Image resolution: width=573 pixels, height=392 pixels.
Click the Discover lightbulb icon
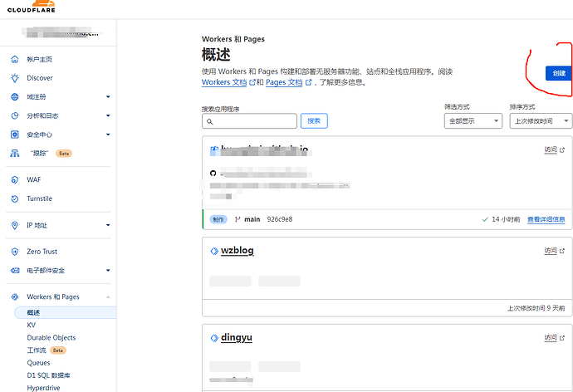15,78
